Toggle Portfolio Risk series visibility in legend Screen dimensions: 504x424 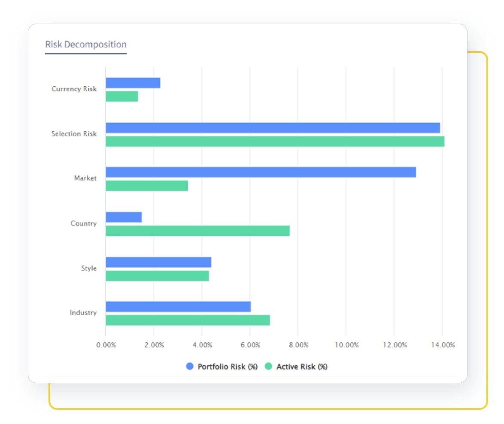[x=227, y=366]
